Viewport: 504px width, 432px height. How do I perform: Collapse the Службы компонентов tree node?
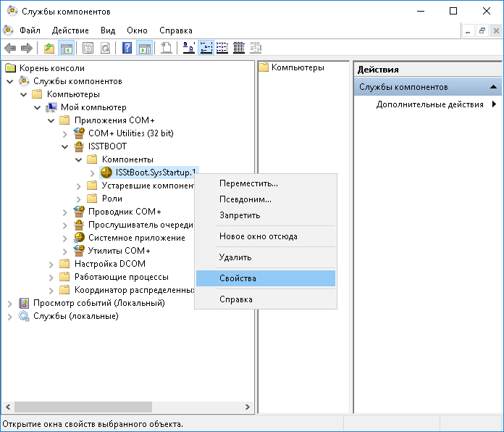[10, 81]
